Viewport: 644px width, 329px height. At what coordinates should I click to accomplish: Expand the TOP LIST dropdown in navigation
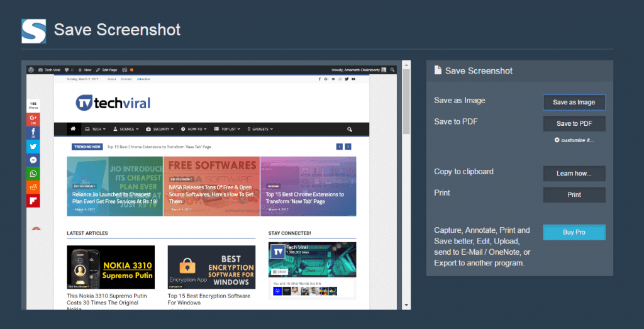(x=226, y=129)
